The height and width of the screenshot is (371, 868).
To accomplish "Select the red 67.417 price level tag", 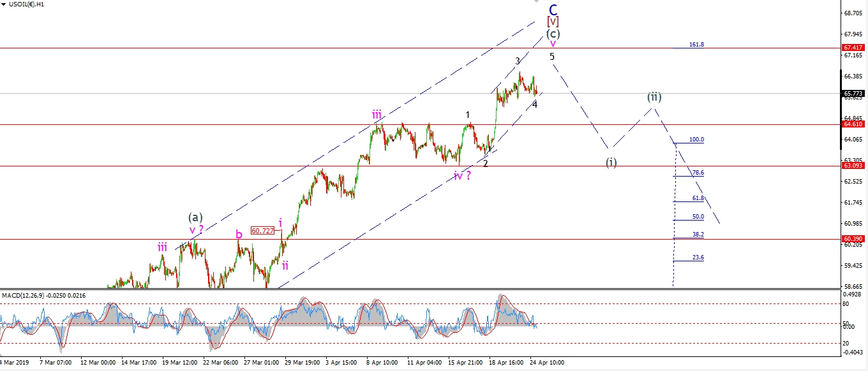I will coord(853,48).
